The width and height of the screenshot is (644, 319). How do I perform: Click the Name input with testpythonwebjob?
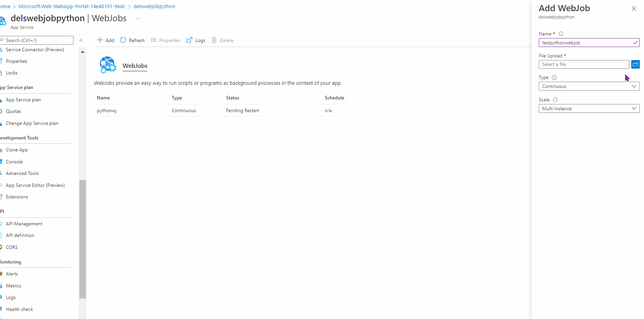tap(589, 43)
